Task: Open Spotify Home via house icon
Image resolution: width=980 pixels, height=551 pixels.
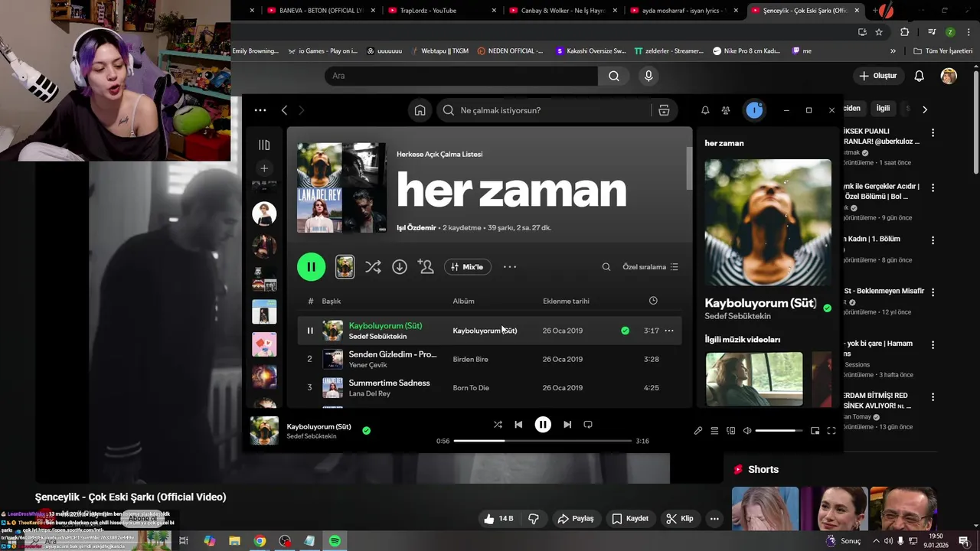Action: pyautogui.click(x=420, y=110)
